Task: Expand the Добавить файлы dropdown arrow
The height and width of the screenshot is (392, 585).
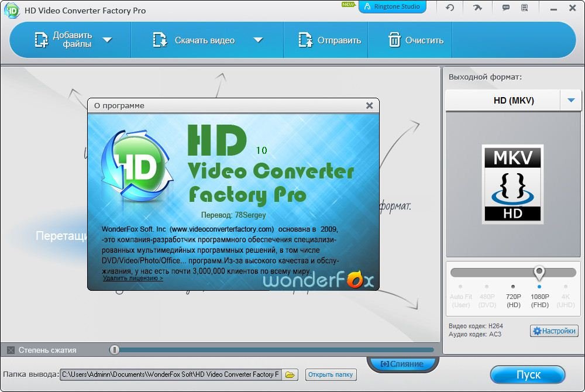Action: click(108, 40)
